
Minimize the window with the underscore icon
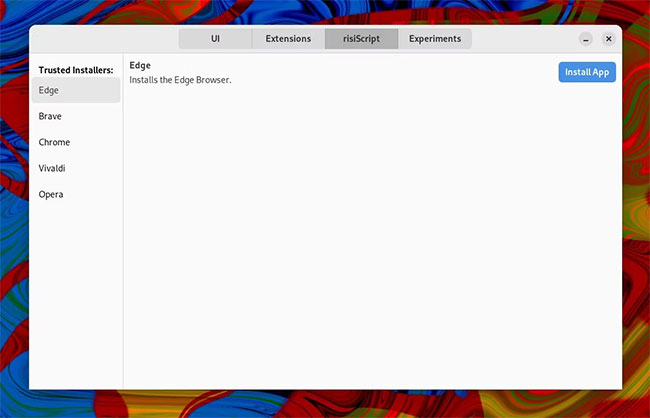click(x=586, y=39)
